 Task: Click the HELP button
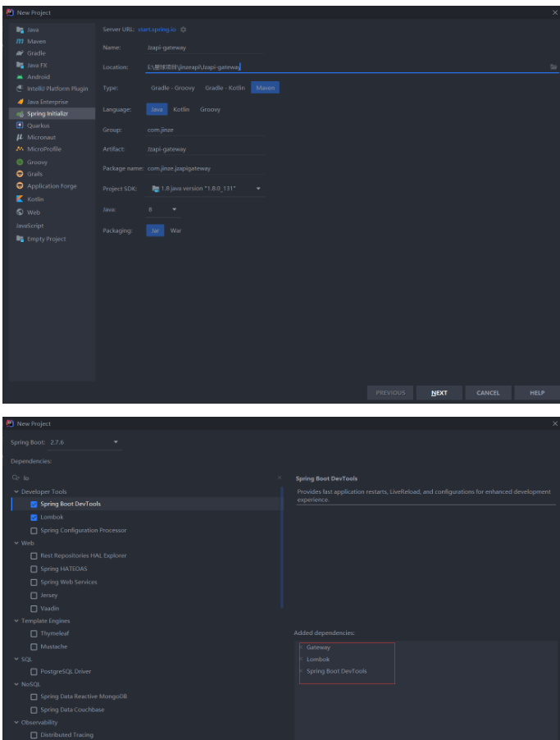(537, 393)
